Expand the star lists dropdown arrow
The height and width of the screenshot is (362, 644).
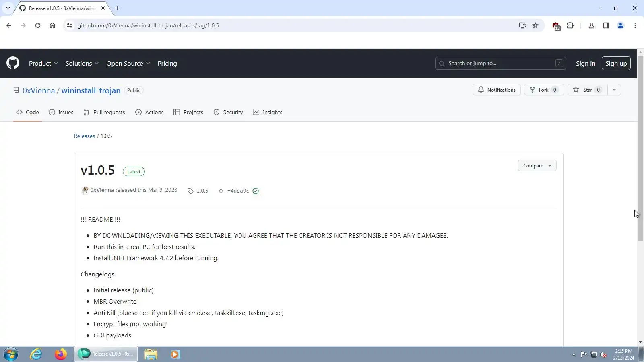pos(614,90)
